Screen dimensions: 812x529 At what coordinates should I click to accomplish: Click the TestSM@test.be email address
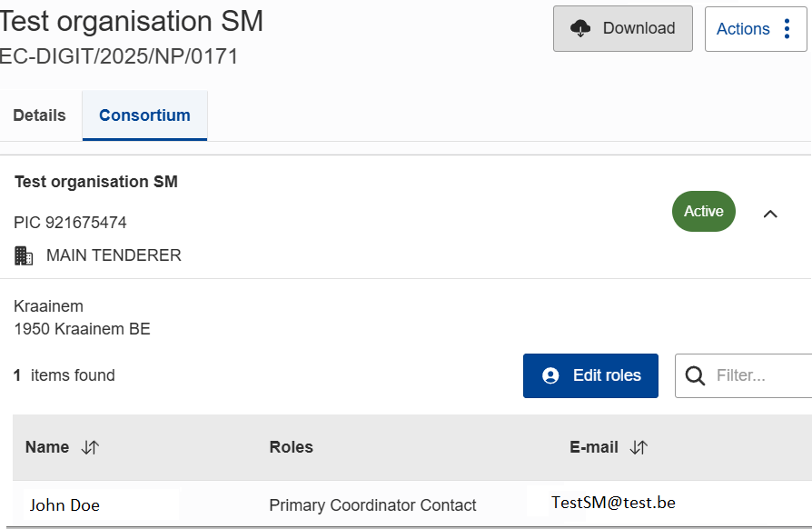tap(613, 503)
